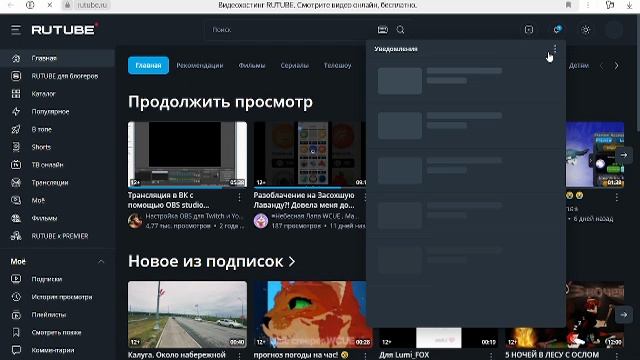Toggle the light/dark theme sun icon
This screenshot has width=640, height=360.
(x=585, y=30)
